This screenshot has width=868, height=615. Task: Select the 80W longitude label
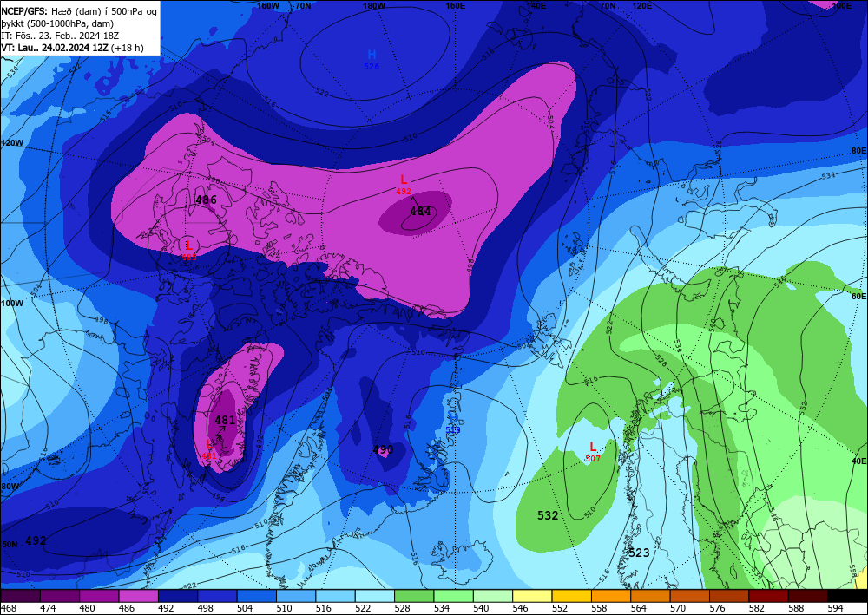coord(10,486)
